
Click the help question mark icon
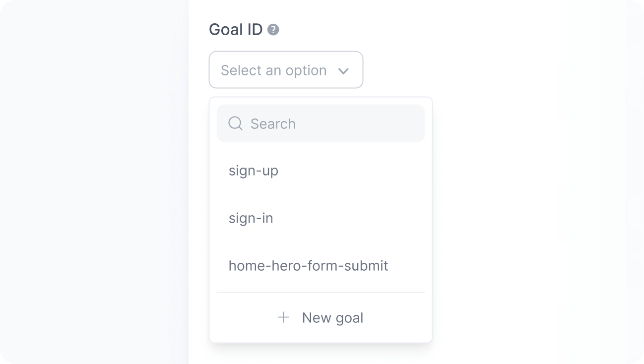(x=273, y=30)
